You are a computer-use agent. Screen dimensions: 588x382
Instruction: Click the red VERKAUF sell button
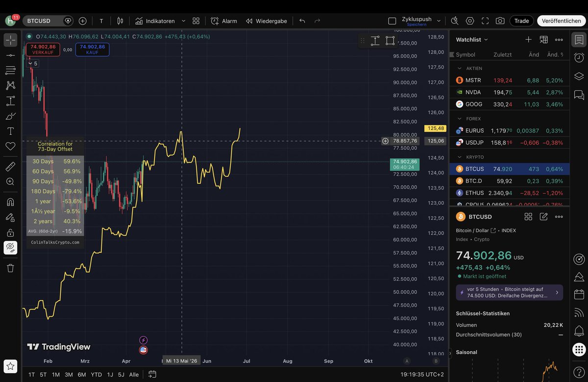[43, 49]
